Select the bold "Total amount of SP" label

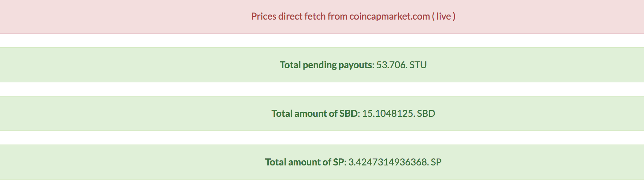[304, 162]
